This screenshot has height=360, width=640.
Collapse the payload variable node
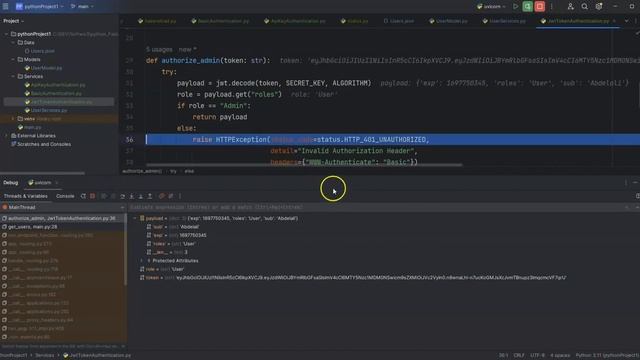[x=135, y=218]
